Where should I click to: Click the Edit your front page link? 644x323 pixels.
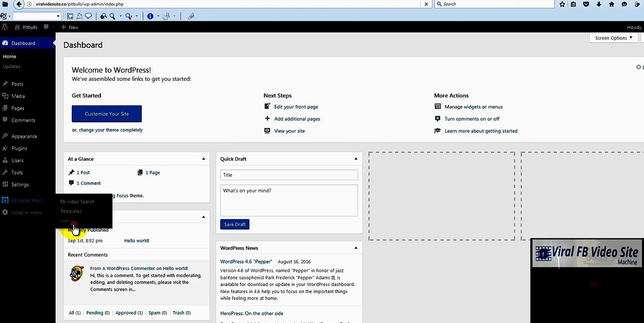pyautogui.click(x=296, y=107)
